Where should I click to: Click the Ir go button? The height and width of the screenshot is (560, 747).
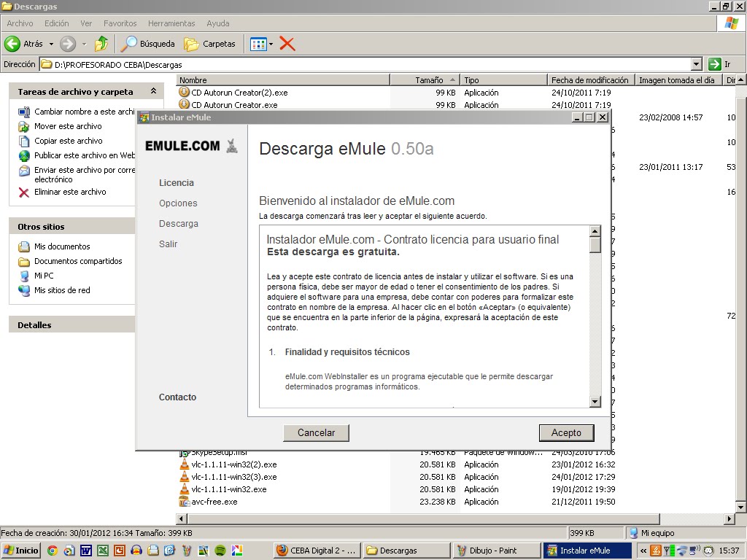tap(719, 64)
